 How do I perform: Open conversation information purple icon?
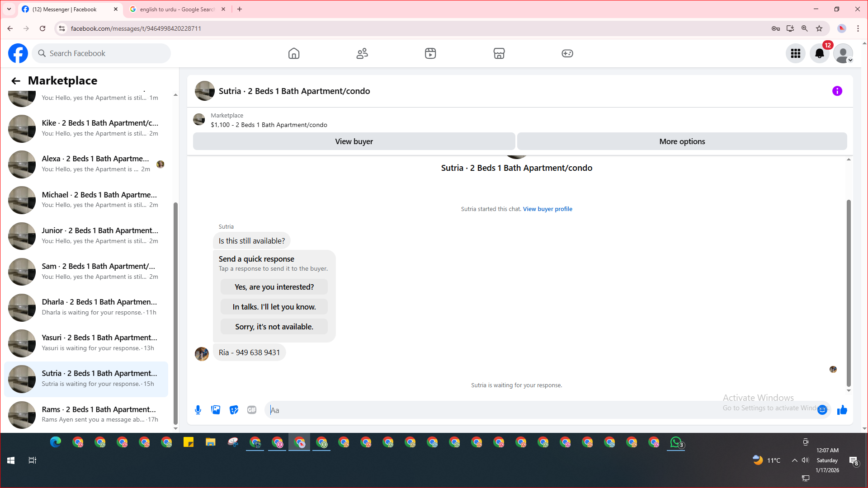coord(837,91)
